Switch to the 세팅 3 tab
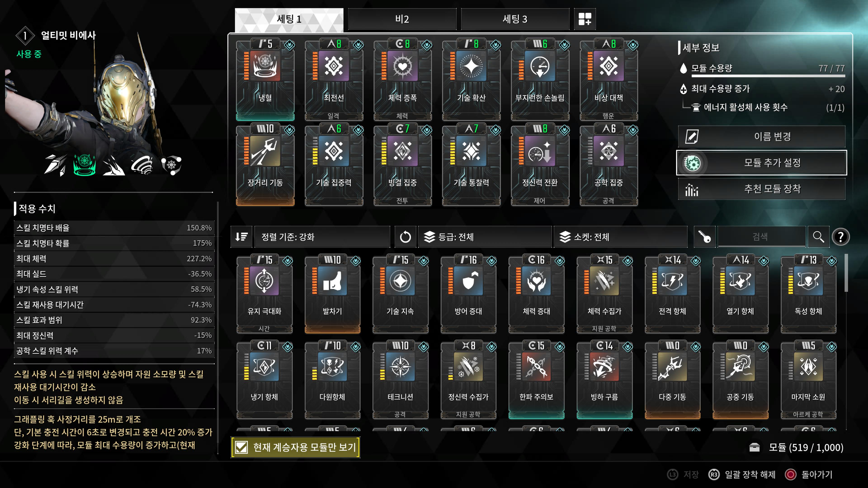868x488 pixels. [x=515, y=19]
